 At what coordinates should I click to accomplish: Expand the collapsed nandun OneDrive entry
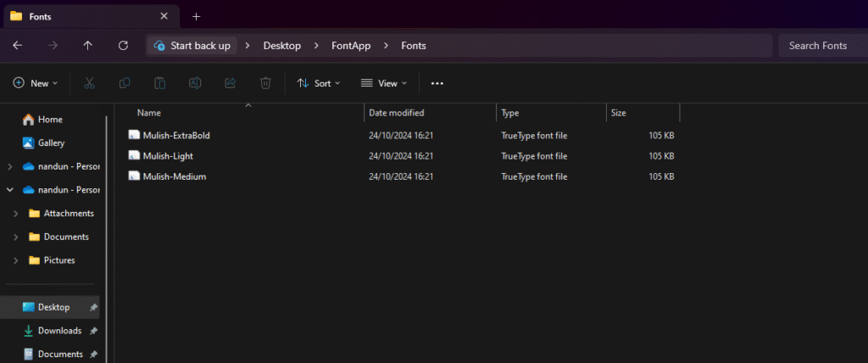[10, 166]
